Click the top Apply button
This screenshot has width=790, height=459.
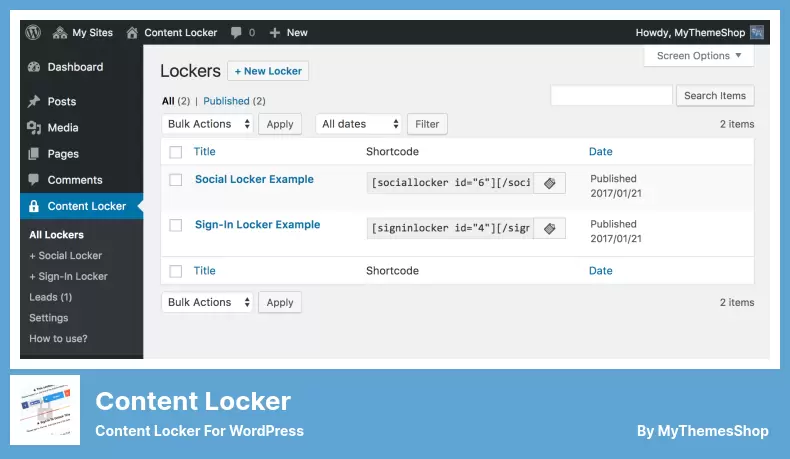point(280,124)
